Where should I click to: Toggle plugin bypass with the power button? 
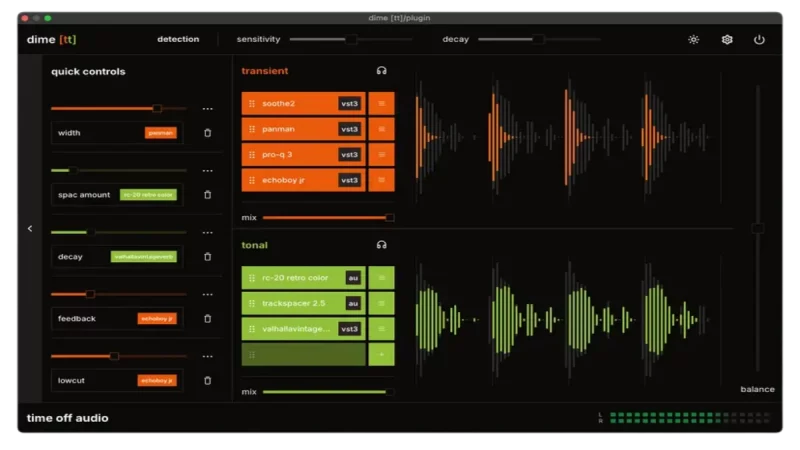759,40
